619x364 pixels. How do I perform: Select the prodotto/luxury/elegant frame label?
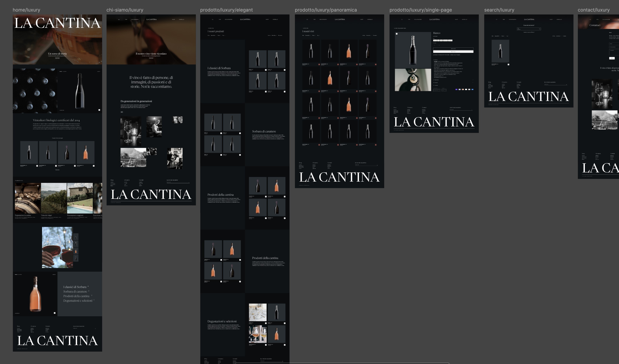tap(226, 10)
